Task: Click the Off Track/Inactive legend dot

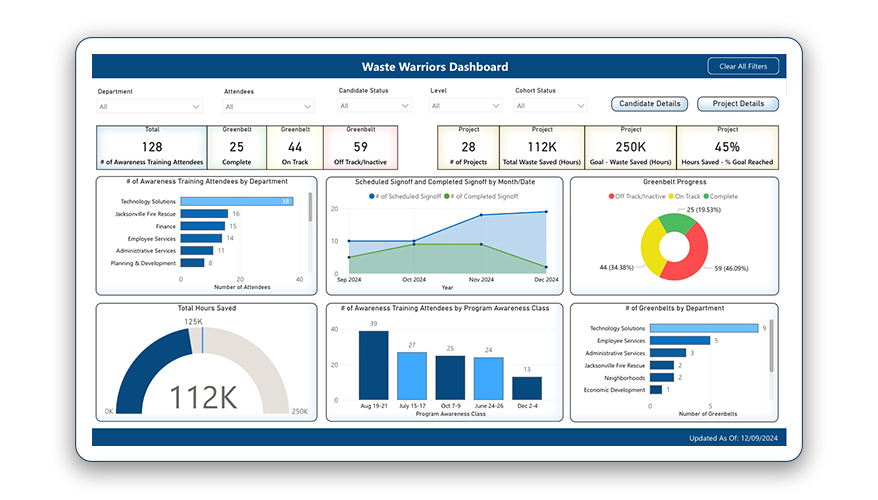Action: click(x=611, y=197)
